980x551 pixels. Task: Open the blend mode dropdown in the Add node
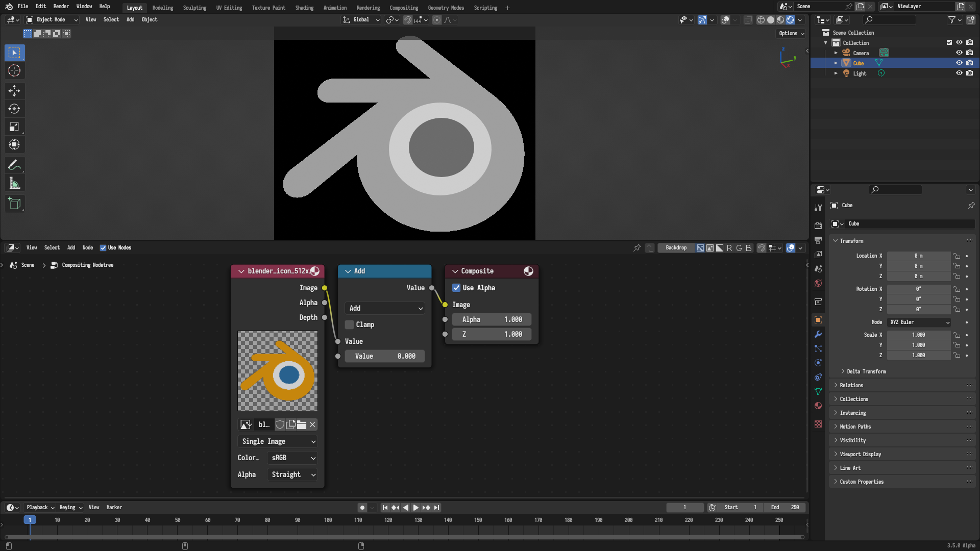(384, 308)
